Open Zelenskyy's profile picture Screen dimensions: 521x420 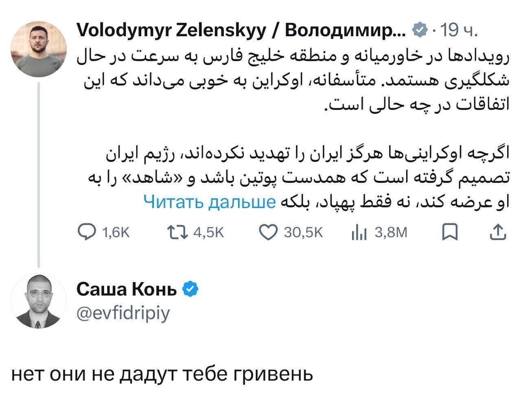[x=39, y=49]
